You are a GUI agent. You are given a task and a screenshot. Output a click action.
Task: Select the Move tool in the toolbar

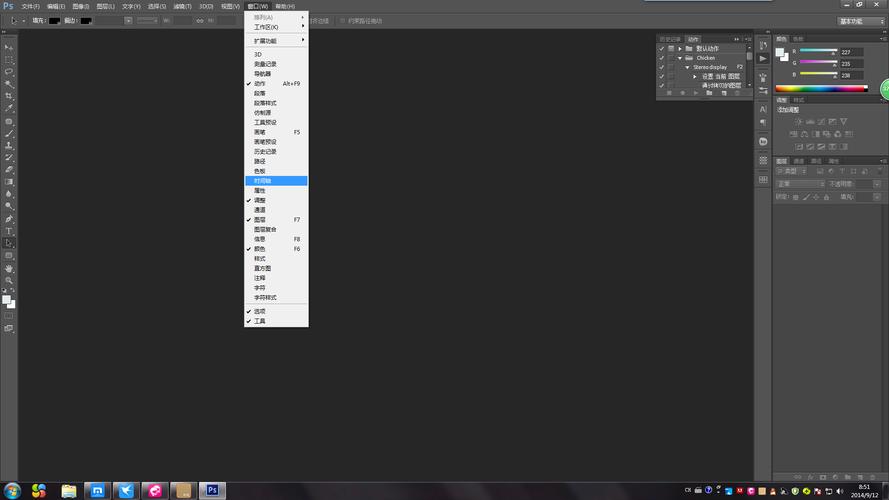[9, 47]
